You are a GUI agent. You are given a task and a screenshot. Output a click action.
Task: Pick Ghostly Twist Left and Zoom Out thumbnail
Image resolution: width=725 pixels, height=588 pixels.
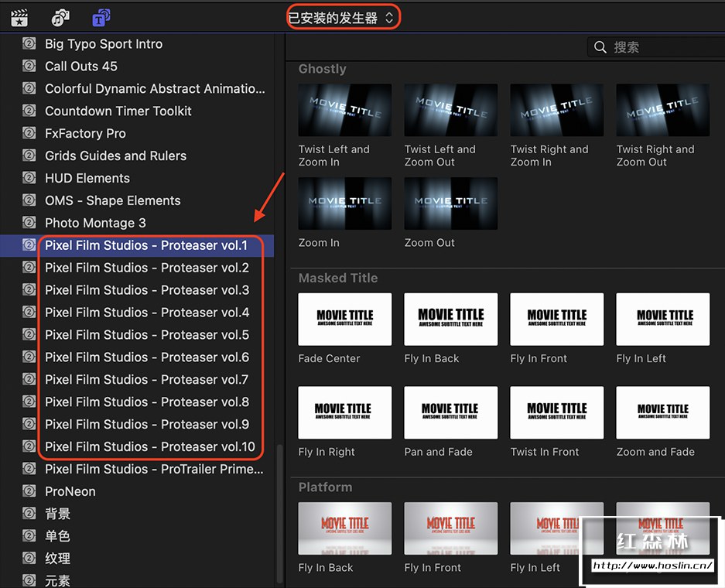point(451,110)
